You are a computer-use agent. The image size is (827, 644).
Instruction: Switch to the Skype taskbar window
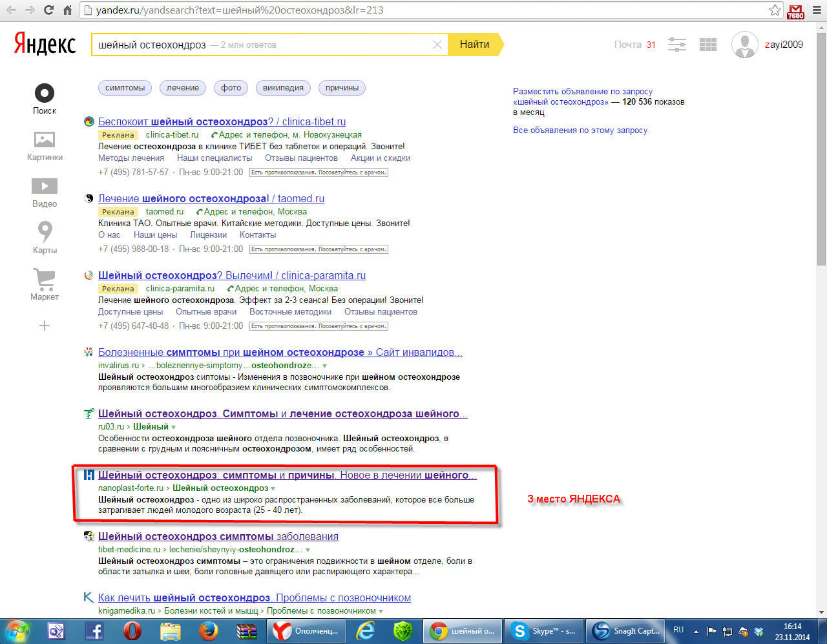click(x=544, y=630)
